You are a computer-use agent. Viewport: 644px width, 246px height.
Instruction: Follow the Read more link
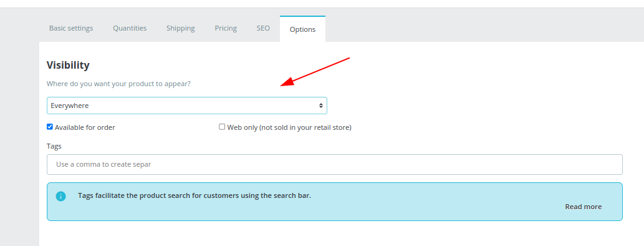pos(583,207)
